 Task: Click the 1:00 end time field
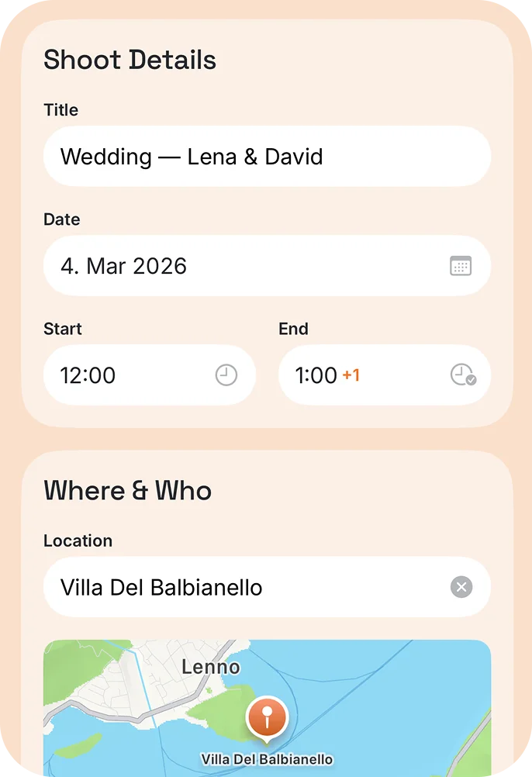(316, 375)
